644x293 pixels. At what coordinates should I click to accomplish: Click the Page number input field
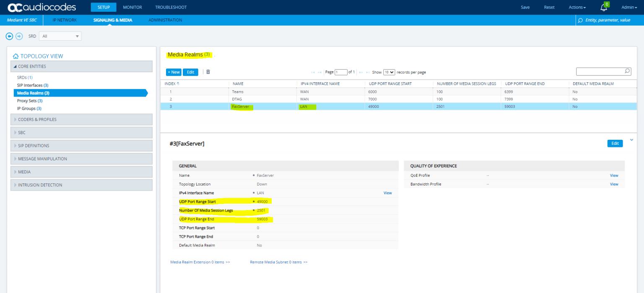[341, 72]
